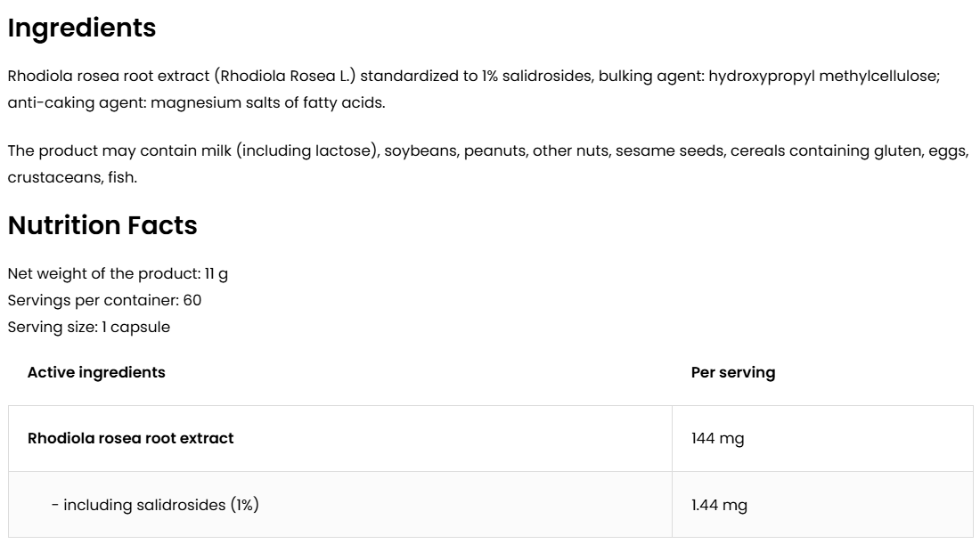Click the Ingredients heading

(82, 28)
